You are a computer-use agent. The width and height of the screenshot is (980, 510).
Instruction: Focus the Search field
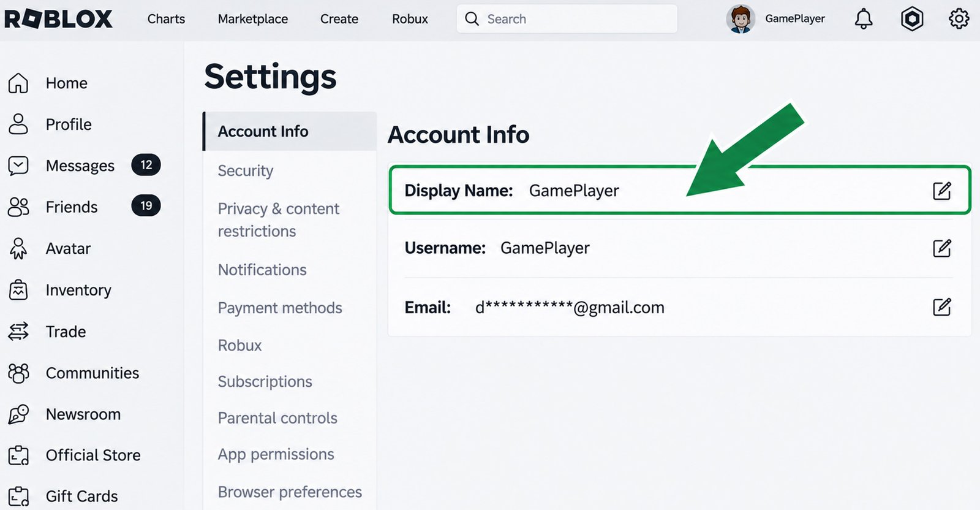click(x=567, y=19)
